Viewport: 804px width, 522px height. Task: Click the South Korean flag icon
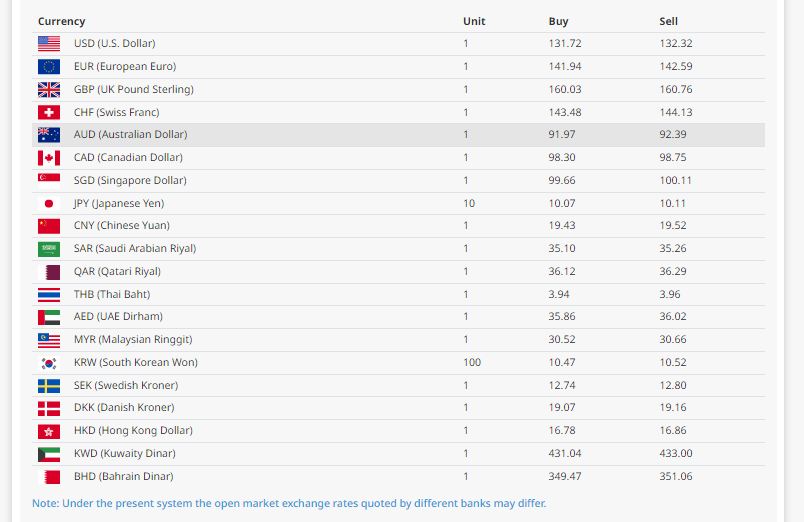(x=49, y=363)
